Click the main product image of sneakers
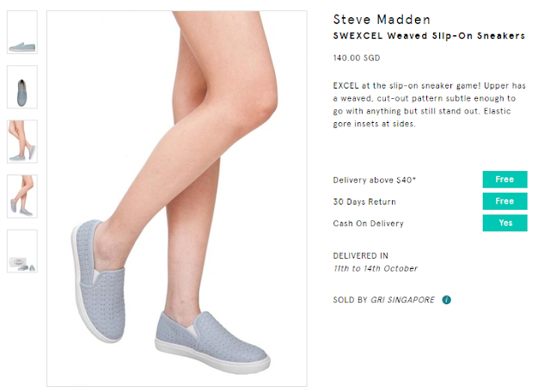Screen dimensions: 550x392 pyautogui.click(x=177, y=199)
